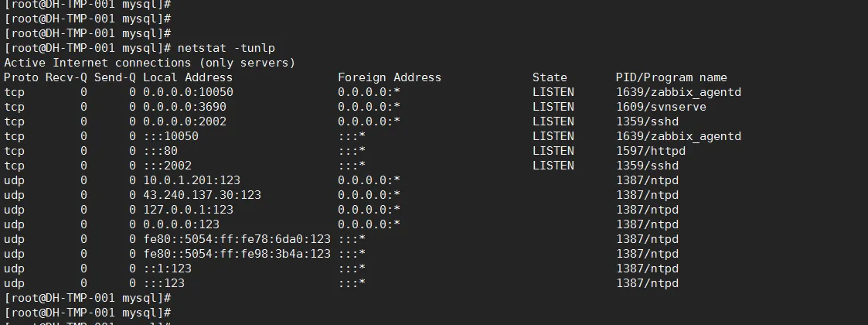The height and width of the screenshot is (325, 868).
Task: Click the "Recv-Q" column header
Action: pyautogui.click(x=66, y=77)
